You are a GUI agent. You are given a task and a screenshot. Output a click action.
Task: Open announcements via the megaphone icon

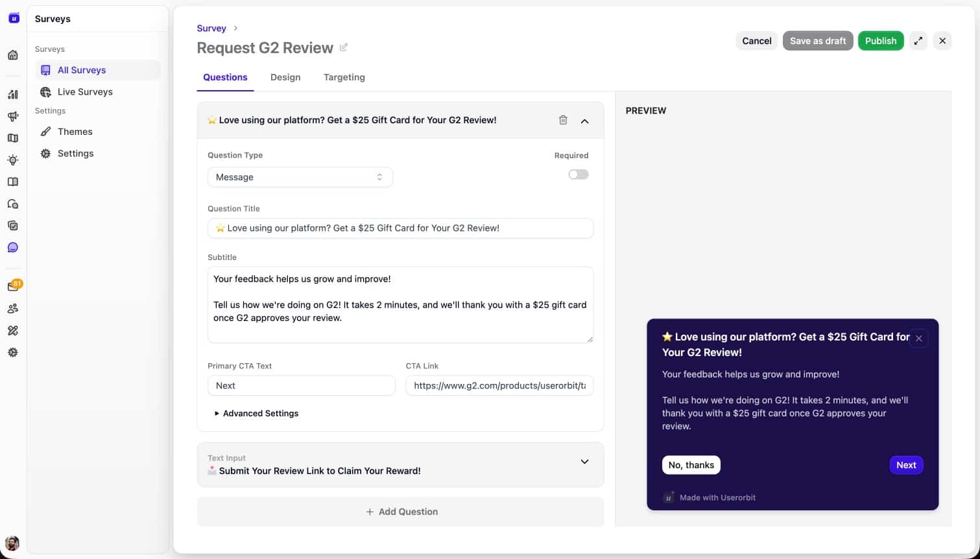[x=13, y=116]
